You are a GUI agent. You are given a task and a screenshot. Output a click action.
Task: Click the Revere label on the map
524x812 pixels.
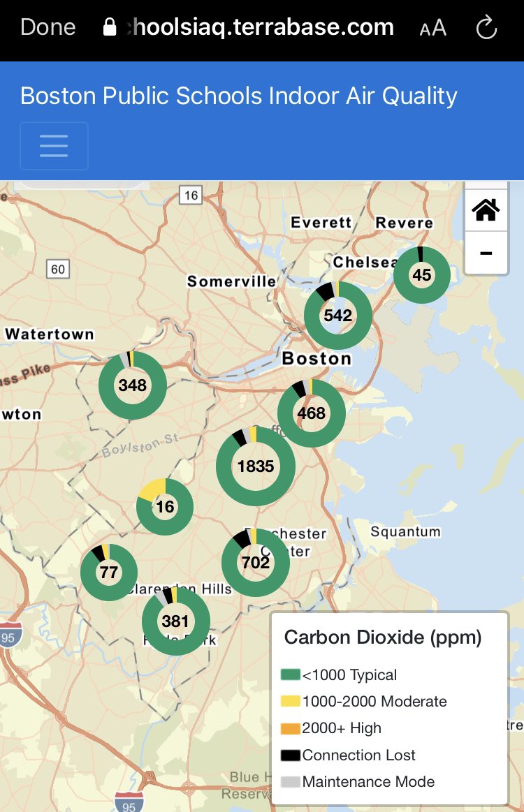[405, 223]
